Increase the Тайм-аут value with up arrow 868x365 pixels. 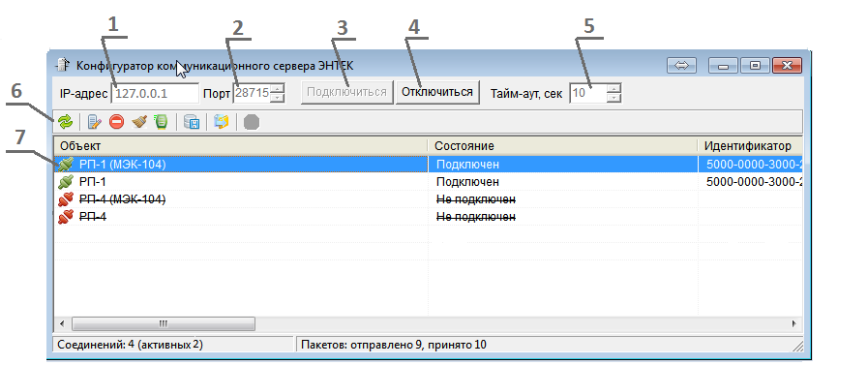point(614,89)
